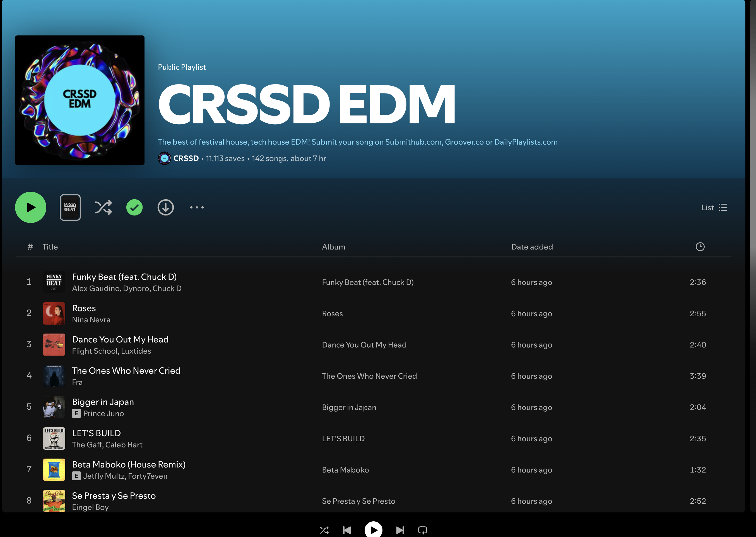Open the CRSSD profile link
The width and height of the screenshot is (756, 537).
(x=186, y=158)
